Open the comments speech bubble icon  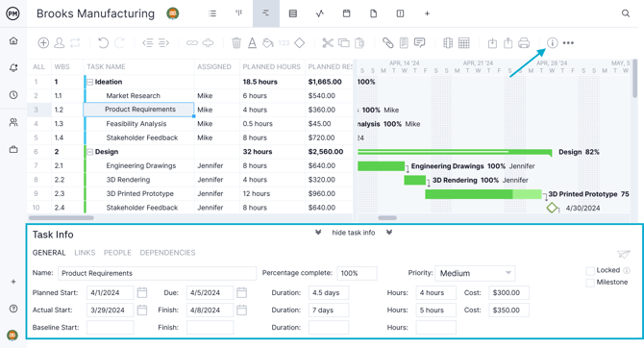[419, 42]
